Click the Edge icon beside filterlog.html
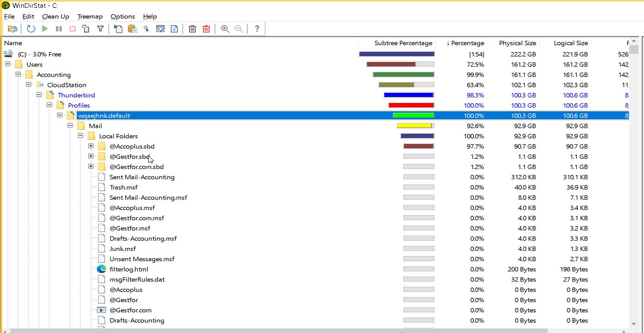The image size is (644, 333). coord(102,269)
